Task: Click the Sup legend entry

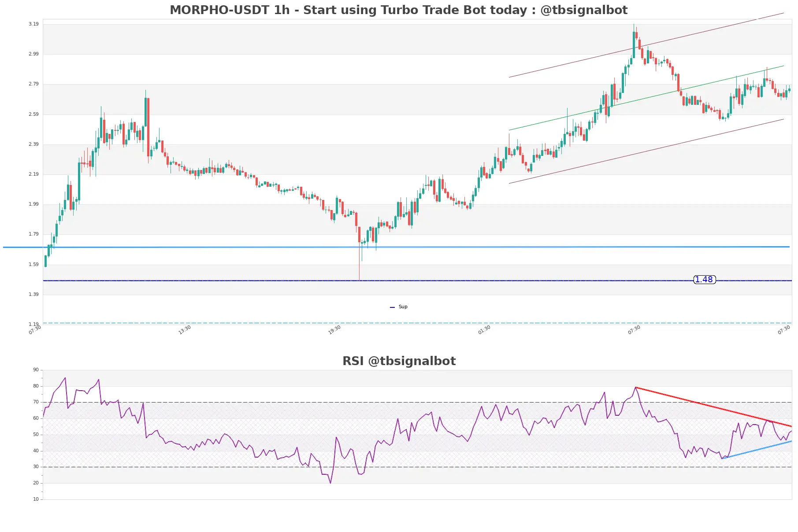Action: (399, 307)
